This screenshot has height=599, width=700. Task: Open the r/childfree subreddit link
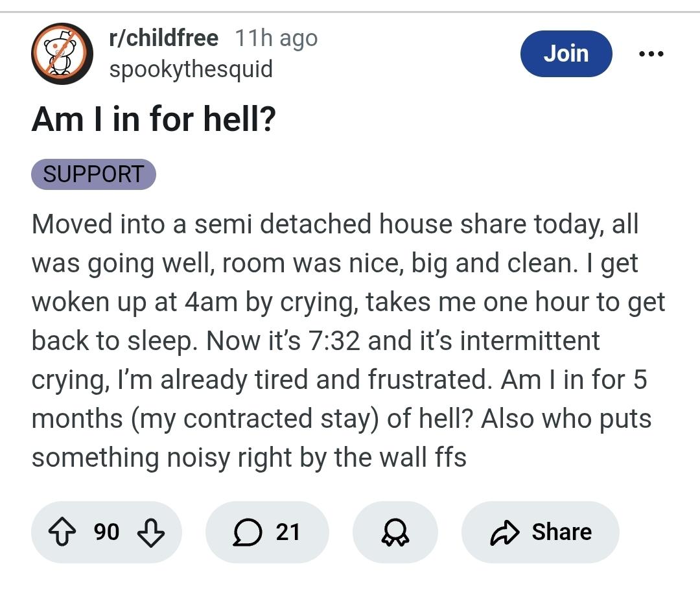163,38
